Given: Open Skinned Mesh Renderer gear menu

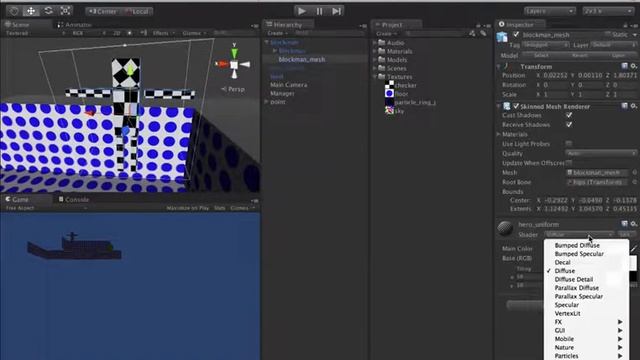Looking at the screenshot, I should 633,106.
